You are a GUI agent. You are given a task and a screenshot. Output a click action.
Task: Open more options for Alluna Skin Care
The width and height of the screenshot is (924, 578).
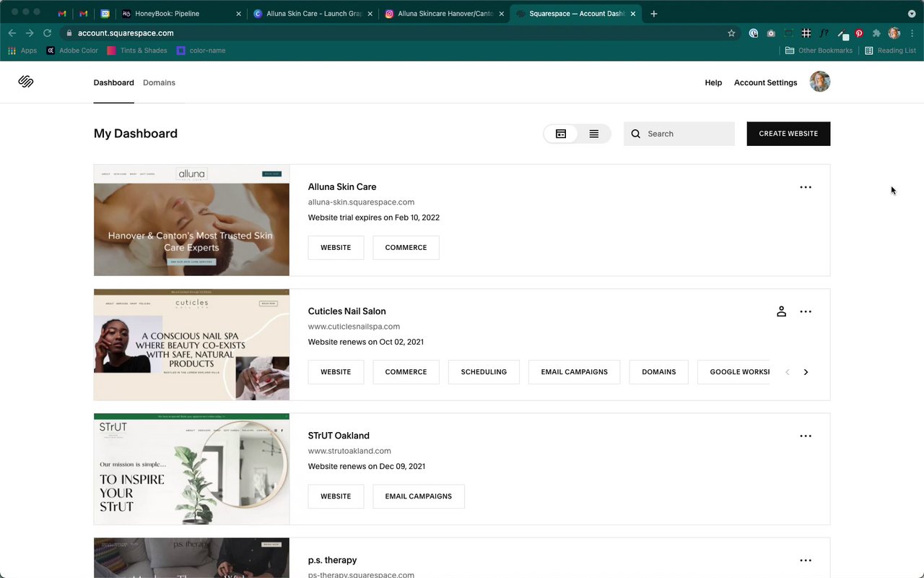click(x=806, y=187)
